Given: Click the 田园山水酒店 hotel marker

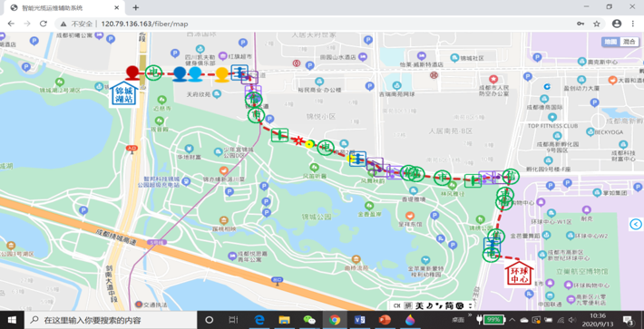Looking at the screenshot, I should [362, 57].
